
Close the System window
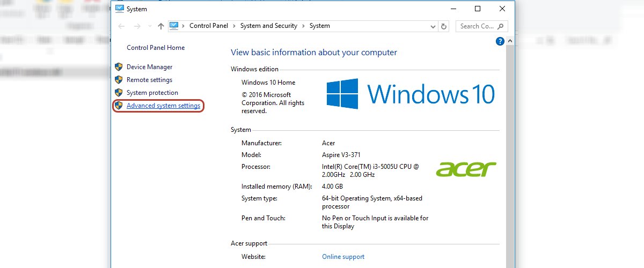tap(502, 9)
